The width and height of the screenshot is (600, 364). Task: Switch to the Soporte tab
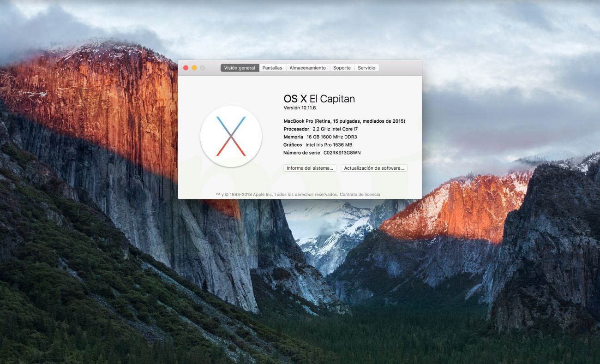click(342, 68)
